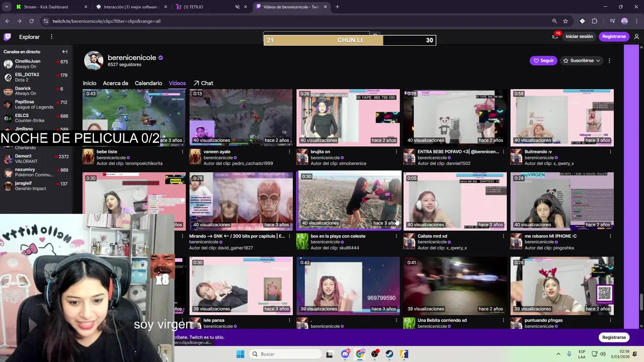Open the browser zoom magnifier icon
Screen dimensions: 644x362
tap(554, 21)
